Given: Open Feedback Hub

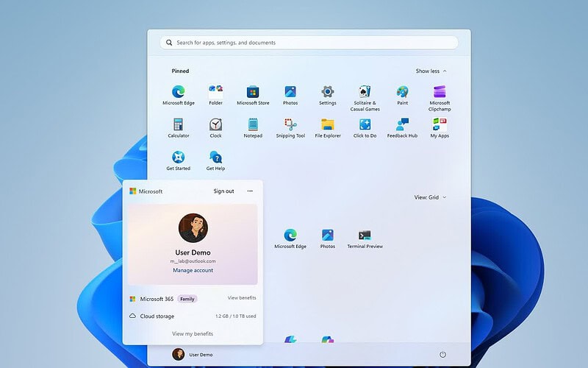Looking at the screenshot, I should pyautogui.click(x=402, y=128).
